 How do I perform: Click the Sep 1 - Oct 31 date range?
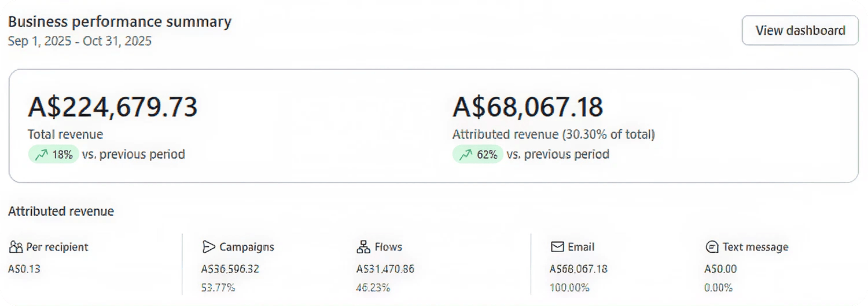tap(80, 41)
